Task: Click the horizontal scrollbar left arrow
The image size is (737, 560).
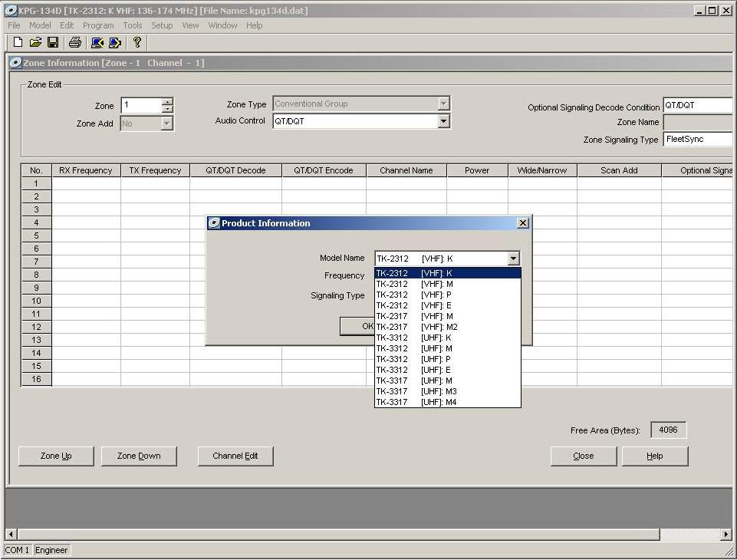Action: [x=11, y=534]
